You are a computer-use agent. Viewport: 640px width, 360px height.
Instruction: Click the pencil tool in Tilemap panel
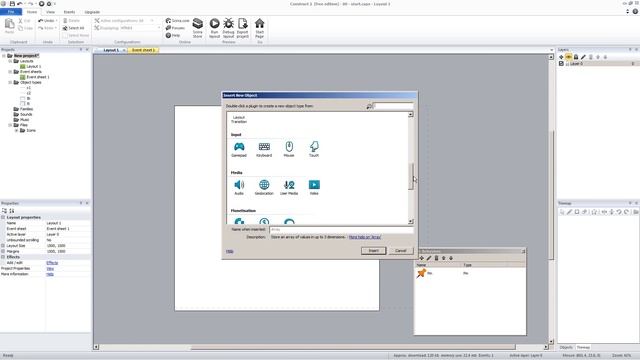point(569,212)
